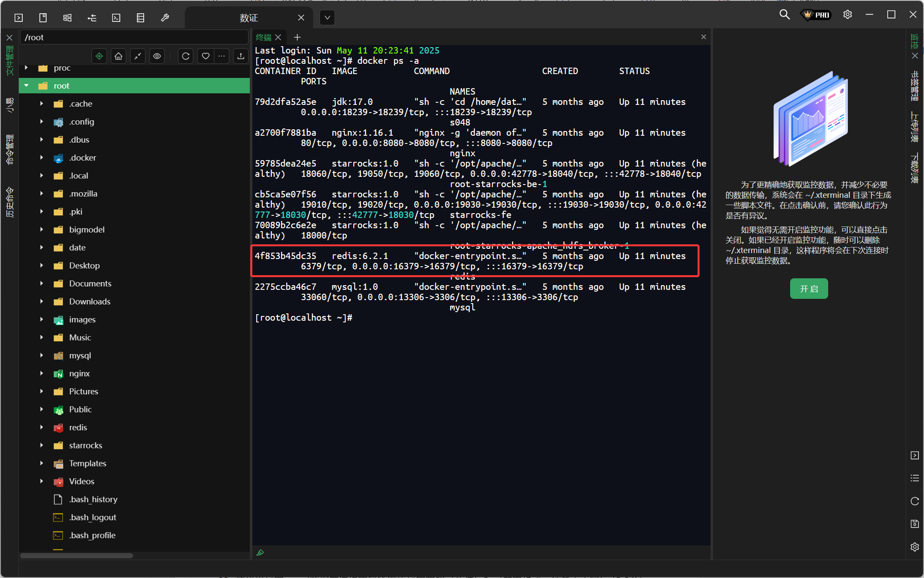Screen dimensions: 924x578
Task: Open the search magnifier icon
Action: [784, 15]
